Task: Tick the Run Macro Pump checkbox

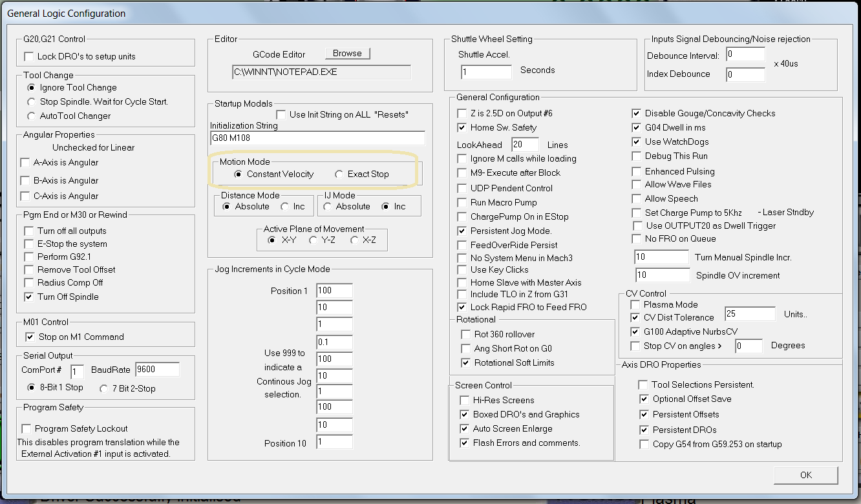Action: click(x=462, y=202)
